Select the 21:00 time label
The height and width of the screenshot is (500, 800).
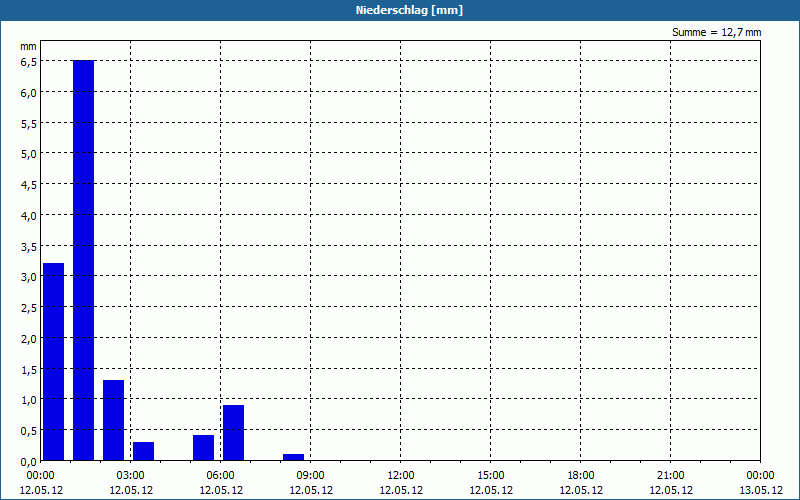click(x=671, y=476)
